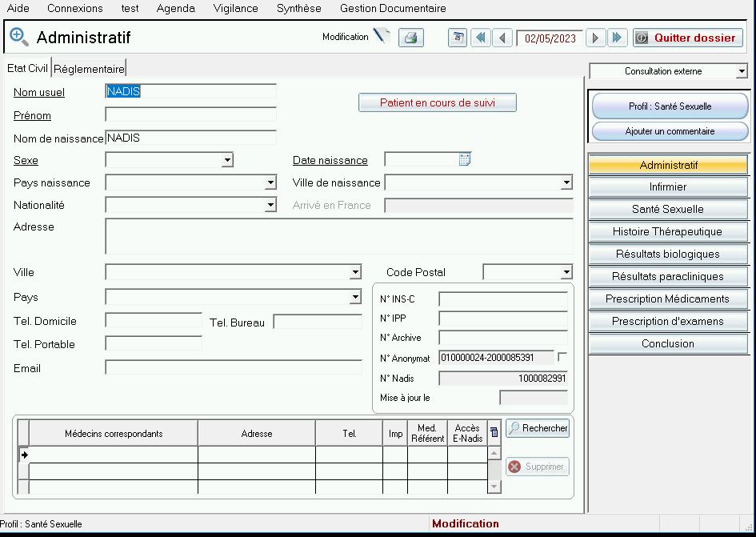Toggle the N° Anonymat checkbox
Screen dimensions: 756x537
click(562, 357)
